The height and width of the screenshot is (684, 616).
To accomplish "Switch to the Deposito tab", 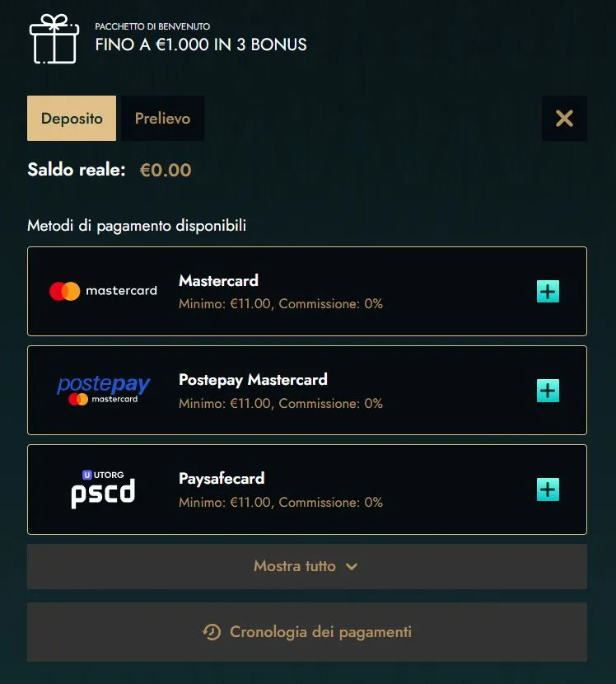I will coord(72,119).
